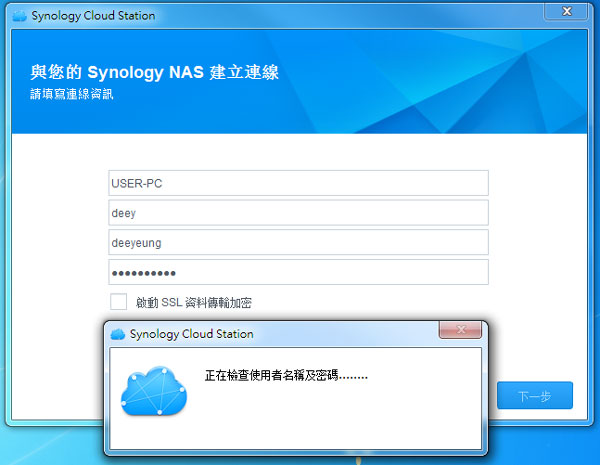The image size is (600, 465).
Task: Focus the masked password field
Action: (x=298, y=273)
